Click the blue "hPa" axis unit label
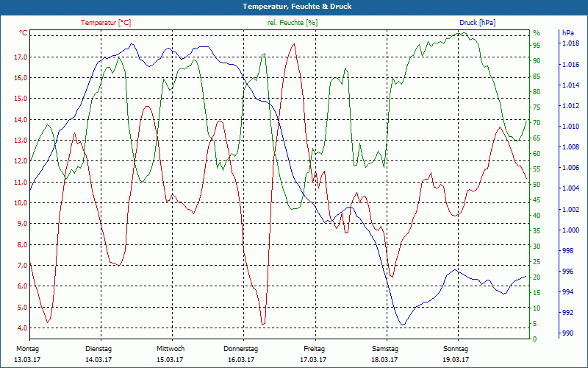The image size is (588, 368). [567, 33]
